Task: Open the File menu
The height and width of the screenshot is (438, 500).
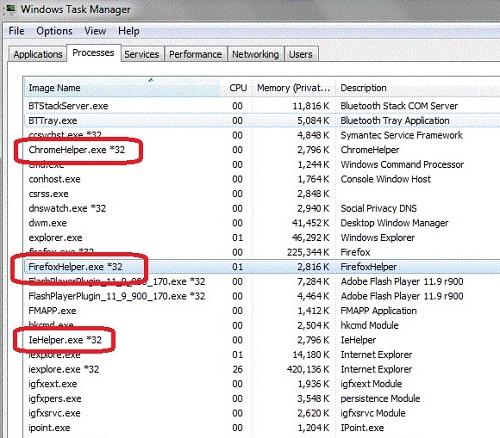Action: pyautogui.click(x=16, y=31)
